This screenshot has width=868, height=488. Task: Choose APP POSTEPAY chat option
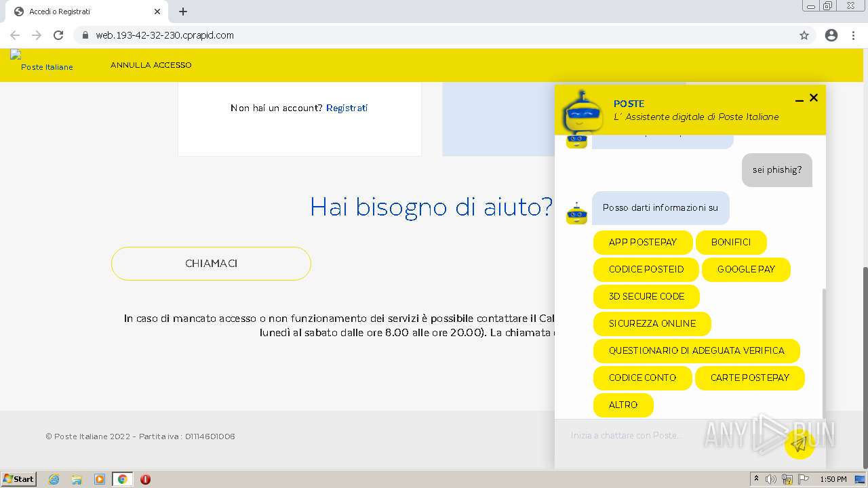pos(643,242)
